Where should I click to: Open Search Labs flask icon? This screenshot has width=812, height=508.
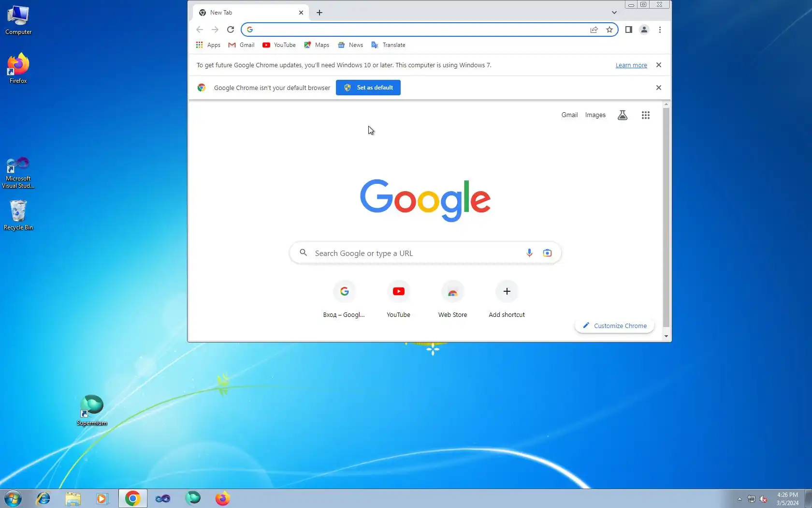pyautogui.click(x=623, y=115)
